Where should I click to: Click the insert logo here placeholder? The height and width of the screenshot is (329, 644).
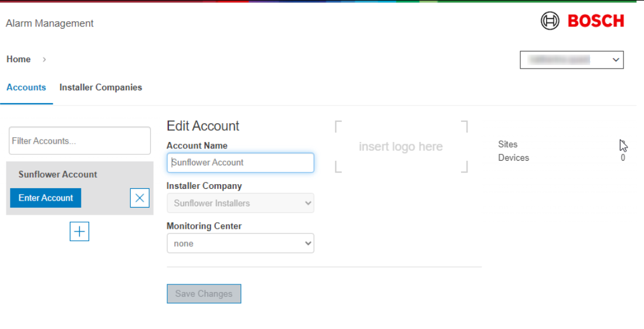pos(401,147)
